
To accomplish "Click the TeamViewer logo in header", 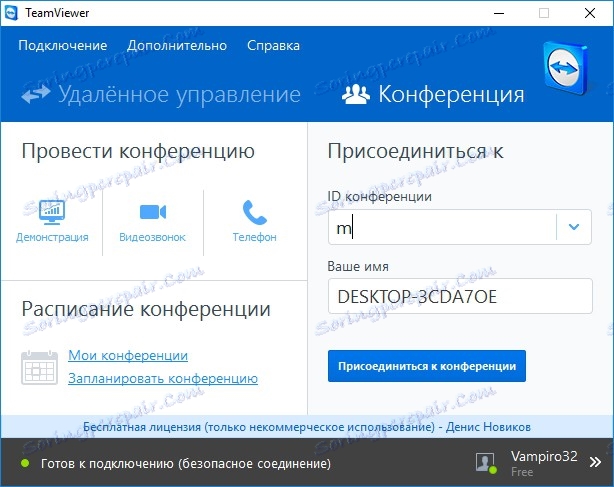I will click(x=565, y=69).
